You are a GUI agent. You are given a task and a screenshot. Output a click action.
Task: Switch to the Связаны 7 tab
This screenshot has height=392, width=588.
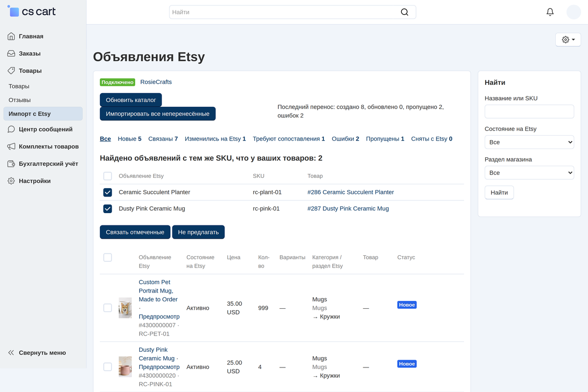tap(163, 139)
